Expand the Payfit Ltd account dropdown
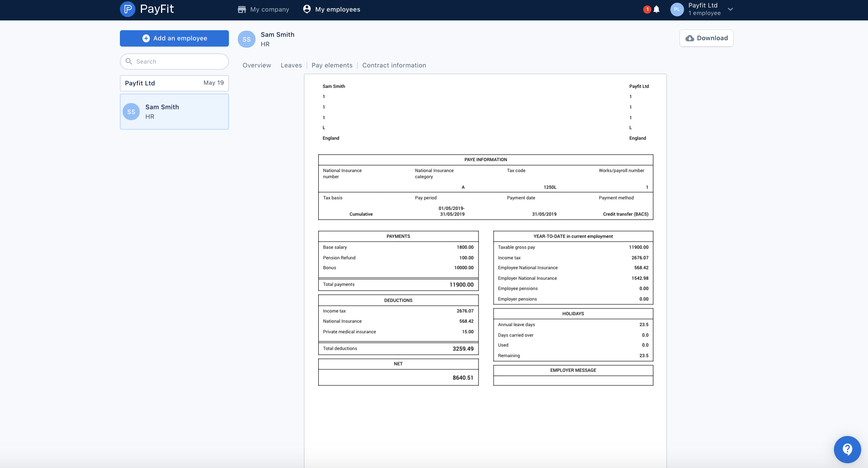The image size is (868, 468). point(730,10)
